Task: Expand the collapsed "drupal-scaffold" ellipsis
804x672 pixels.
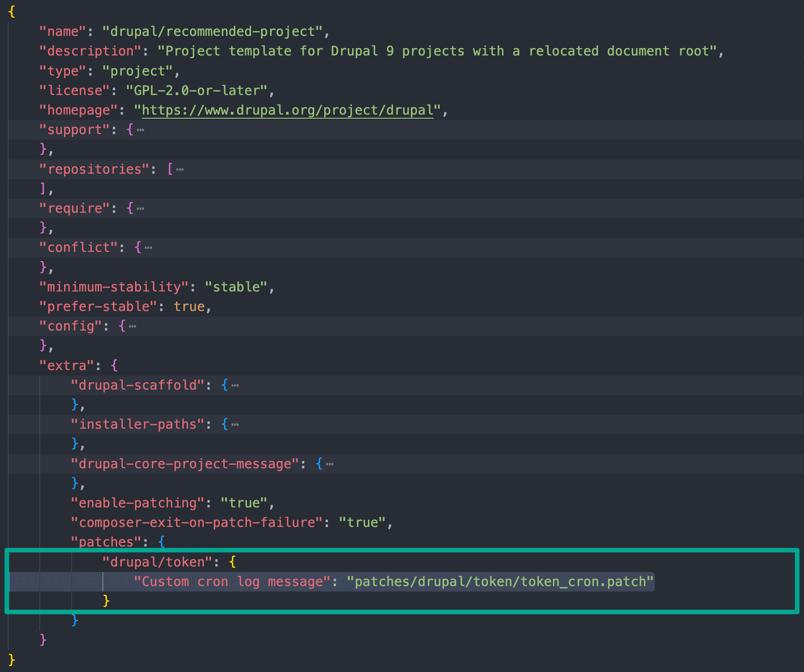Action: point(235,386)
